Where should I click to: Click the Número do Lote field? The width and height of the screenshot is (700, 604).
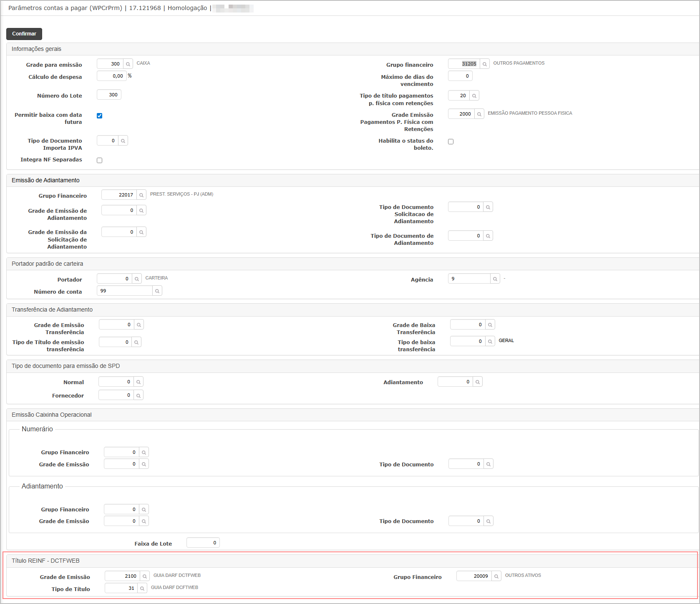[109, 95]
